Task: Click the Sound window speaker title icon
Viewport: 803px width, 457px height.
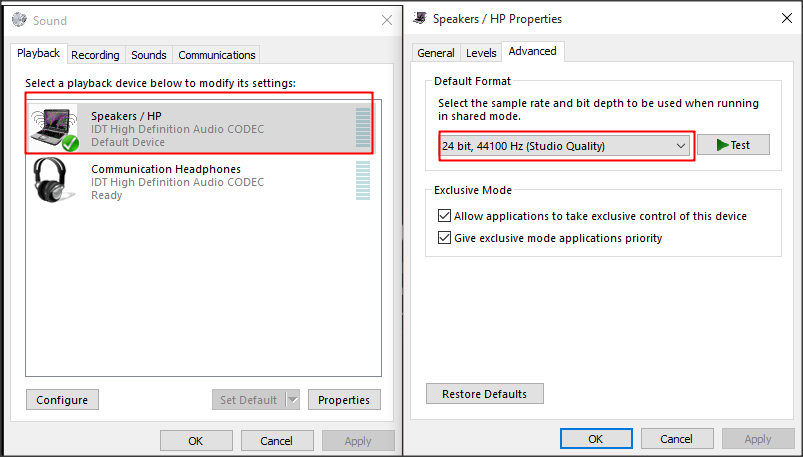Action: coord(19,20)
